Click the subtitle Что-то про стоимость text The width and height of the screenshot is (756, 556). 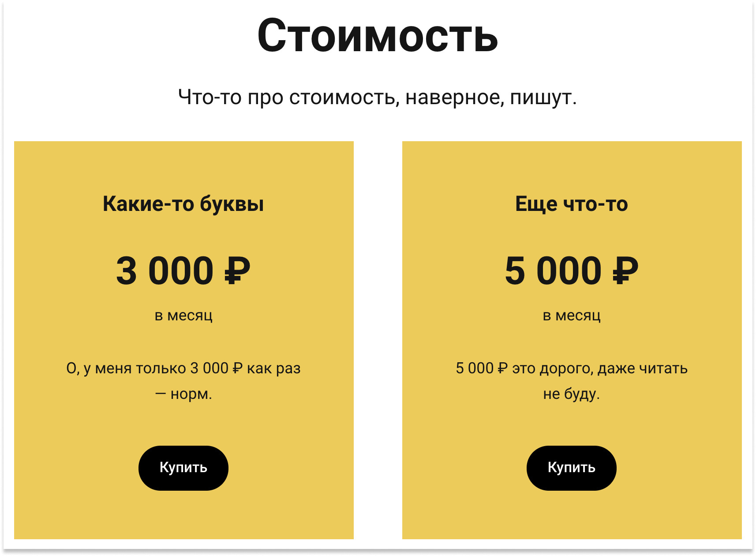pos(378,97)
